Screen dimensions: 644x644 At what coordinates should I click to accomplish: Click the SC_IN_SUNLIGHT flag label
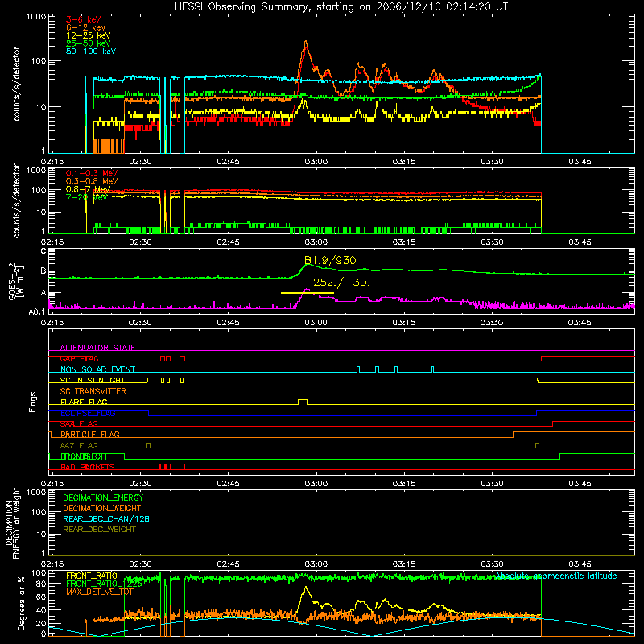tap(93, 380)
